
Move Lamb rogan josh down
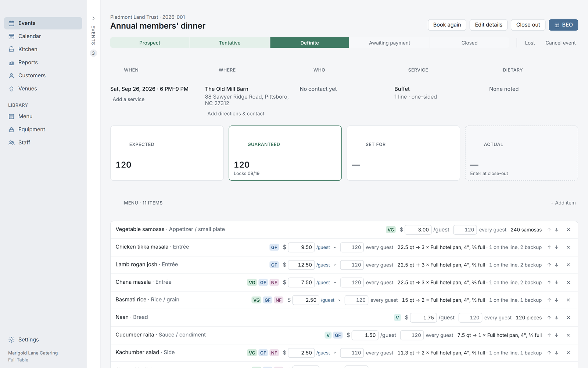(556, 265)
